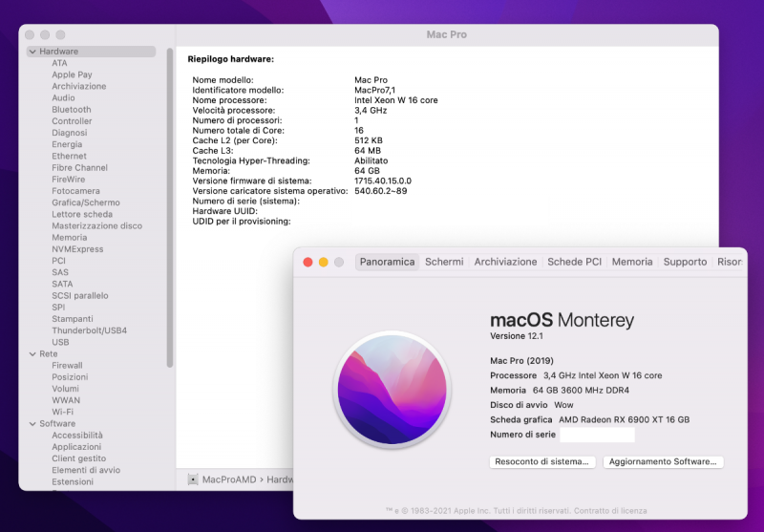Open NVMExpress in the sidebar

tap(77, 249)
